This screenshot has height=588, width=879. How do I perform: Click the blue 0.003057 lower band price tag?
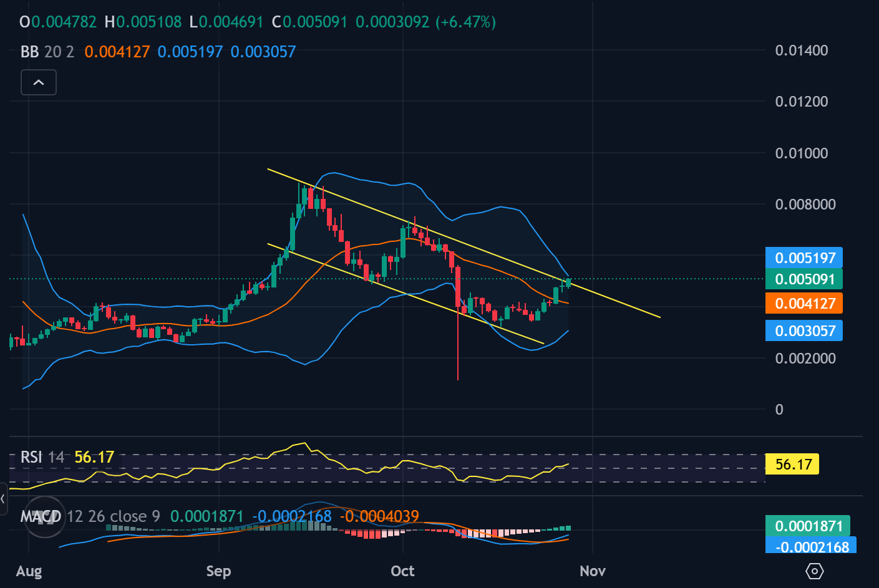pos(804,330)
